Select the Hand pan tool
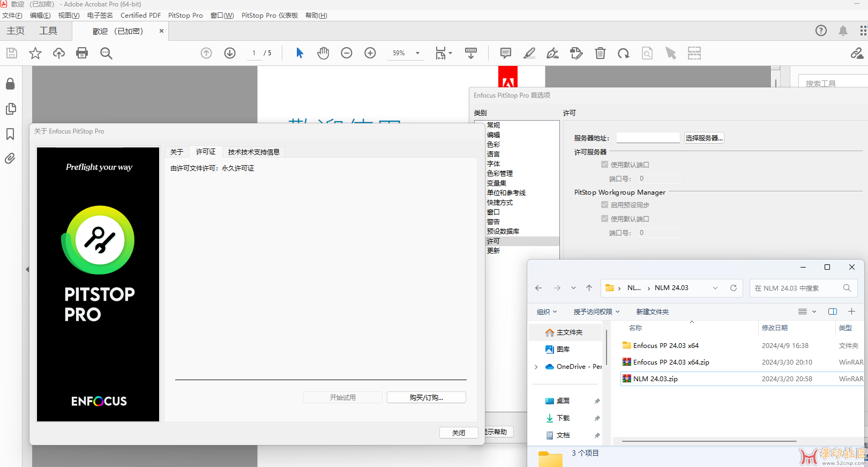Screen dimensions: 868x467 click(323, 53)
